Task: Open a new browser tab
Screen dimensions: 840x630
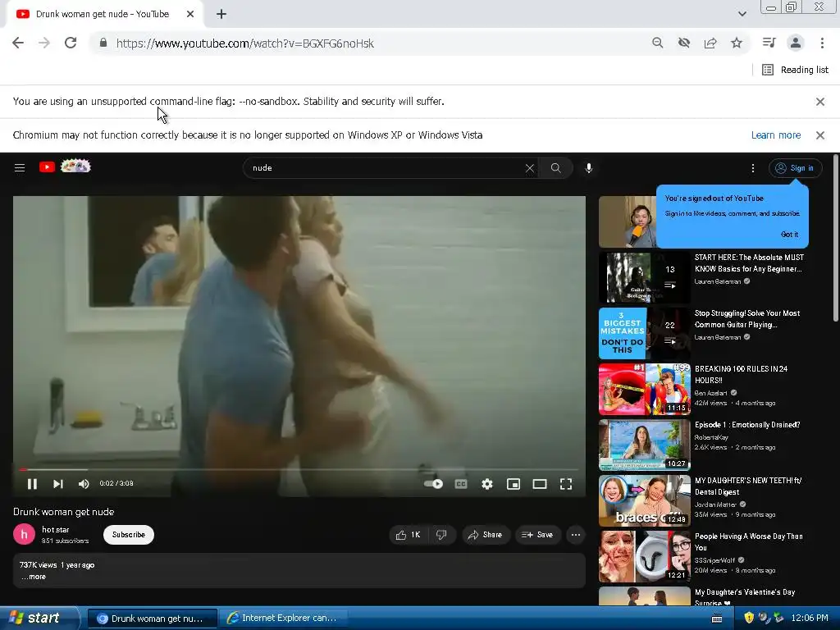Action: pyautogui.click(x=221, y=14)
